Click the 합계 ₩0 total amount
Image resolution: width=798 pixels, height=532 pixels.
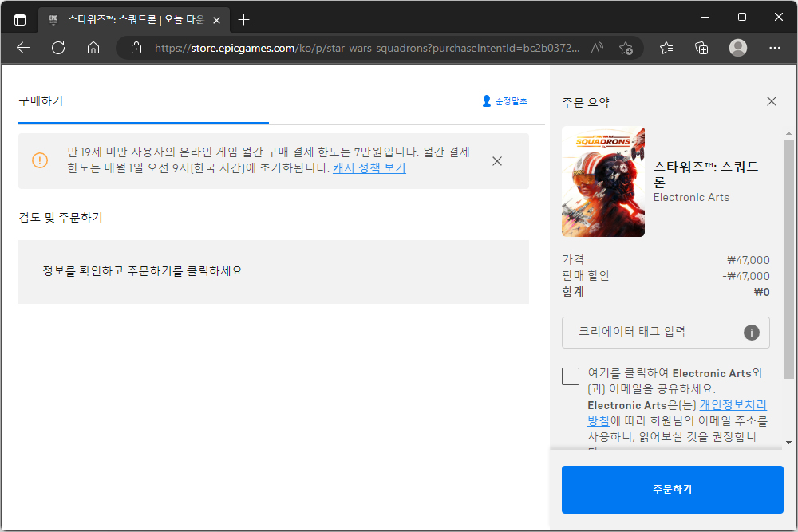(761, 292)
